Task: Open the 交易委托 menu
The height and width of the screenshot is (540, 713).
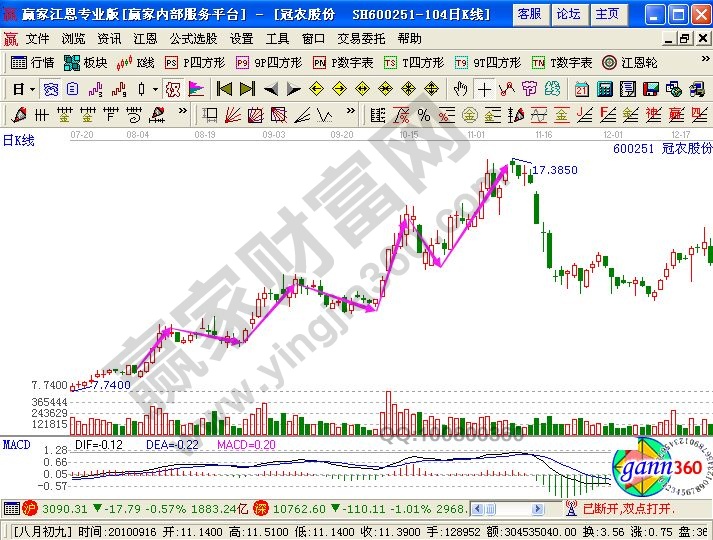Action: click(x=361, y=39)
